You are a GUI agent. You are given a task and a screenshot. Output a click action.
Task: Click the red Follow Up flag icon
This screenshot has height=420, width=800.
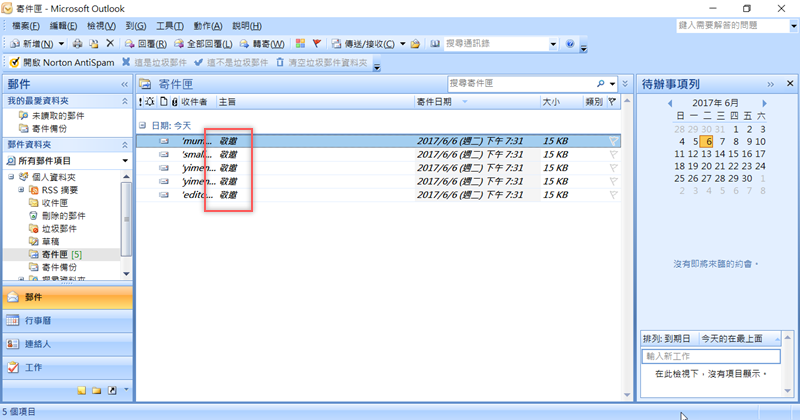coord(316,44)
